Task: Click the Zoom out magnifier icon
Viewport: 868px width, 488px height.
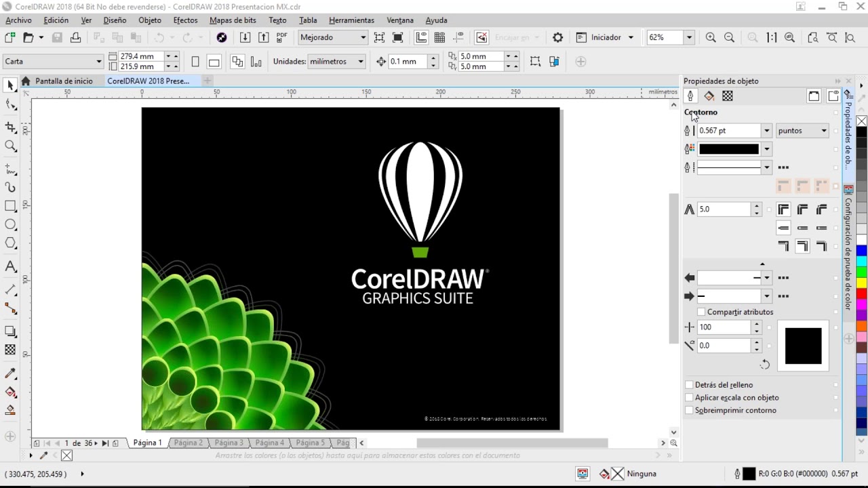Action: (730, 37)
